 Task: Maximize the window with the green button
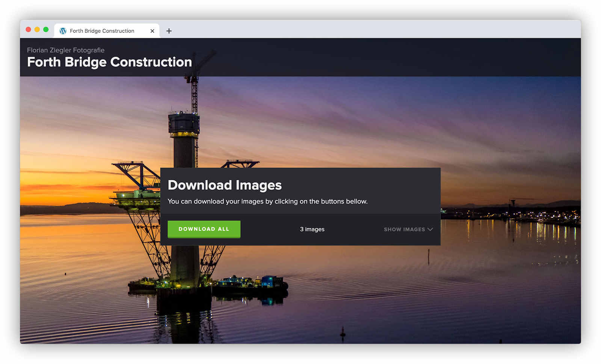coord(46,30)
